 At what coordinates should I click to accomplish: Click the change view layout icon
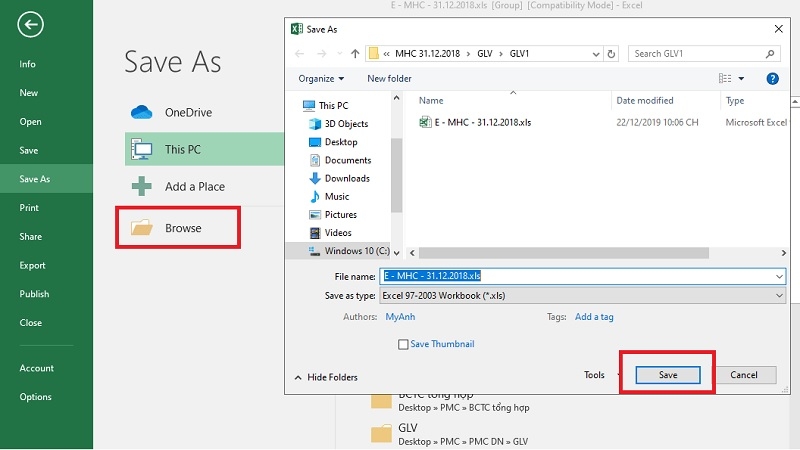[725, 79]
